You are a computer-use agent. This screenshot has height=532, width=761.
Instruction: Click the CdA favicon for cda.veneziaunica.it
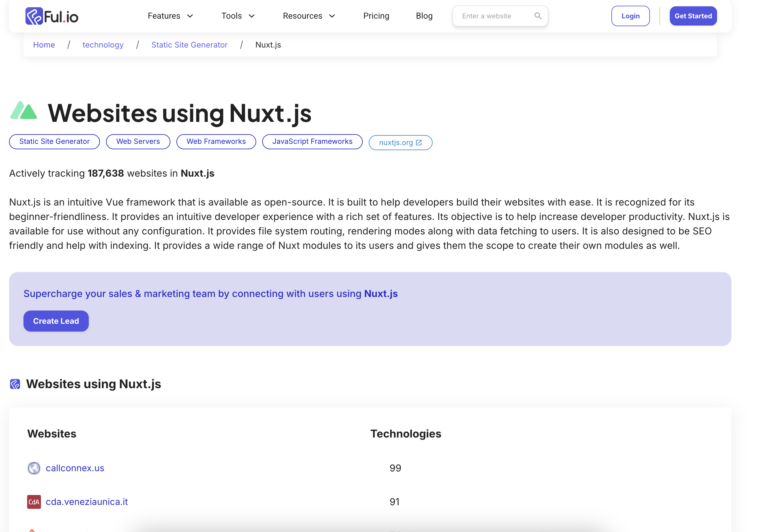coord(34,502)
